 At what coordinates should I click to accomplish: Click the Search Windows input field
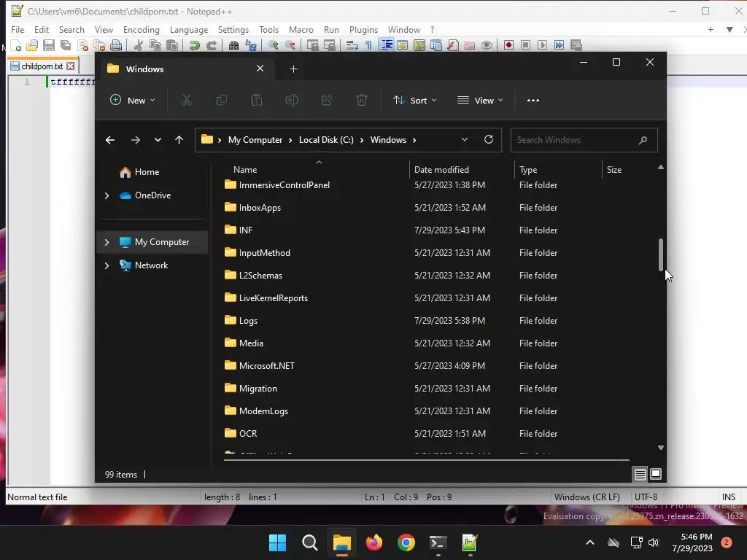coord(584,140)
